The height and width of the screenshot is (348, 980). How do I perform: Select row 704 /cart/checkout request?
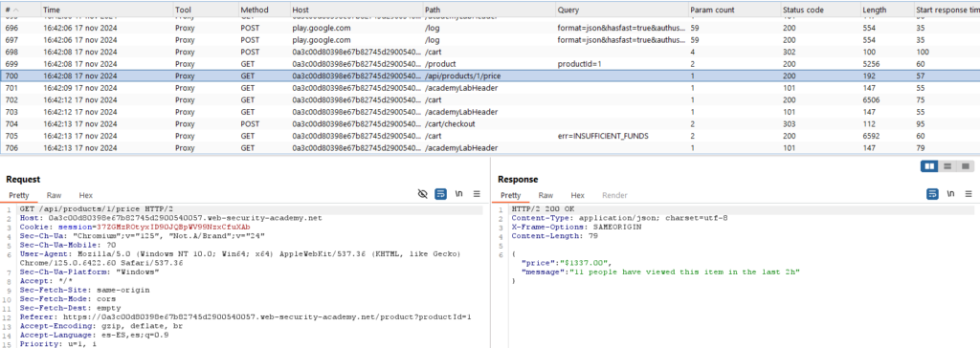tap(490, 123)
